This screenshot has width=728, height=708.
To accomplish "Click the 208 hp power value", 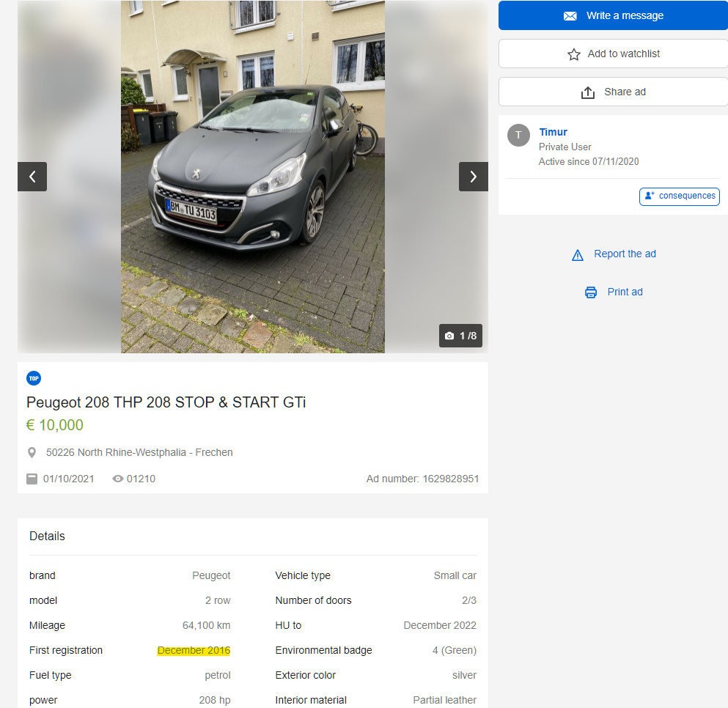I will [215, 700].
